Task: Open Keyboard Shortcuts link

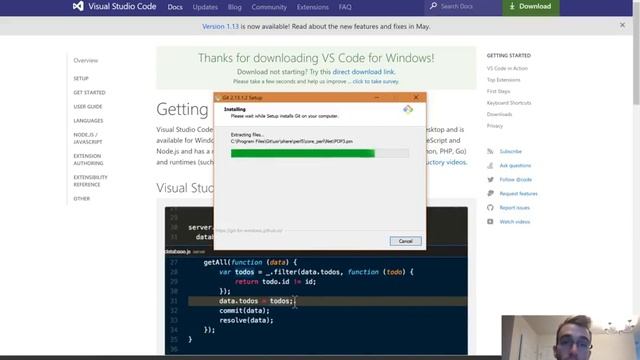Action: click(509, 103)
